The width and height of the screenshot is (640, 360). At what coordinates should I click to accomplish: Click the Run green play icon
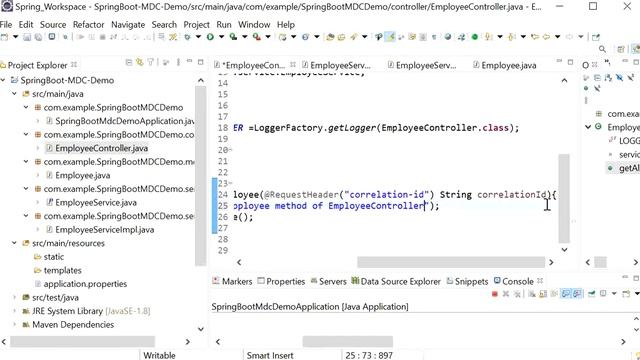210,37
